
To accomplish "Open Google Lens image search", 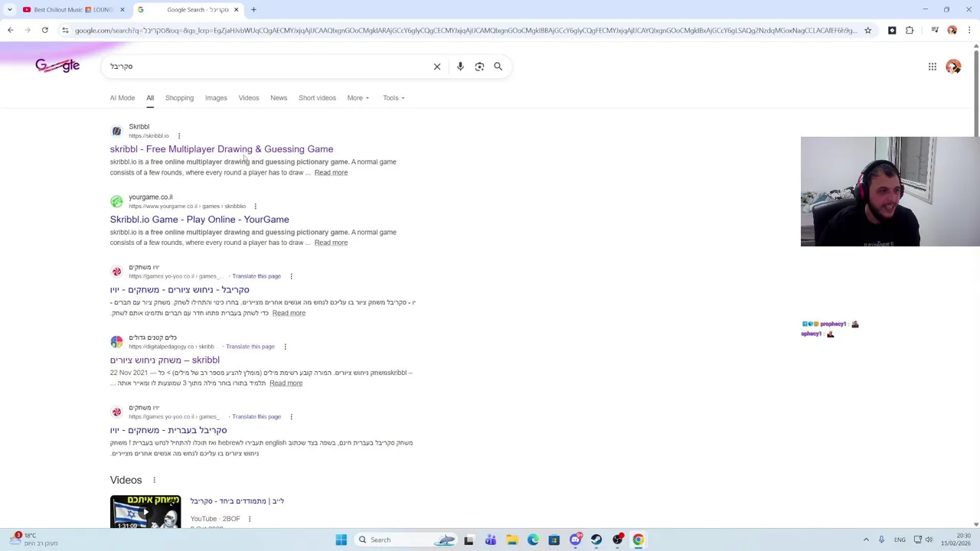I will pyautogui.click(x=479, y=67).
